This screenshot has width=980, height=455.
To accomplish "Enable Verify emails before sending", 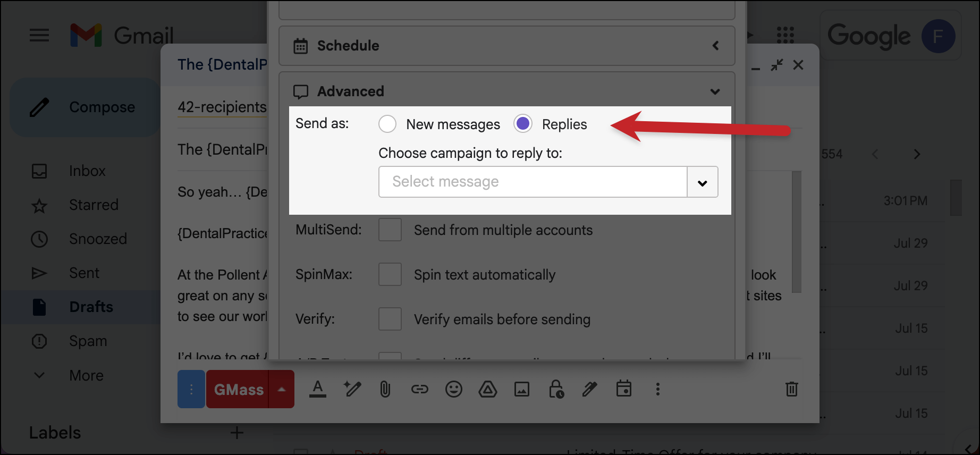I will click(390, 319).
